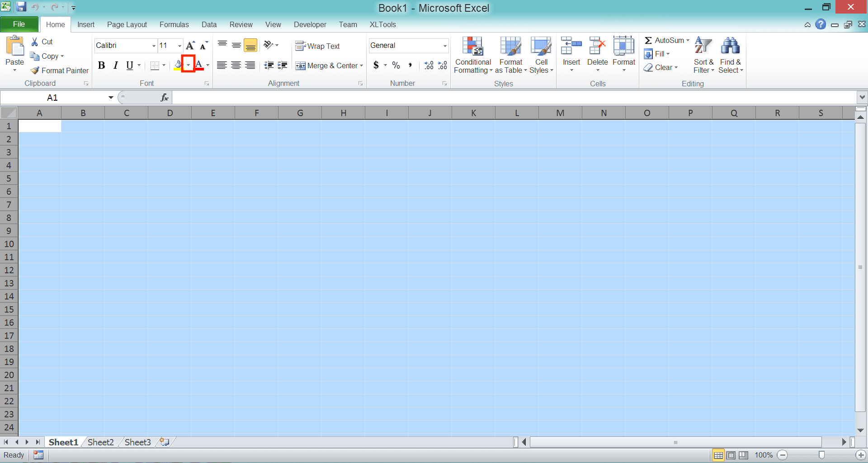This screenshot has height=463, width=868.
Task: Switch to the Insert tab
Action: coord(86,24)
